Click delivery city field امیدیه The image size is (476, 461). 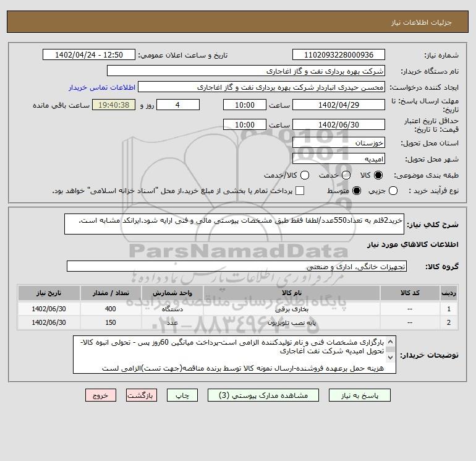[339, 159]
